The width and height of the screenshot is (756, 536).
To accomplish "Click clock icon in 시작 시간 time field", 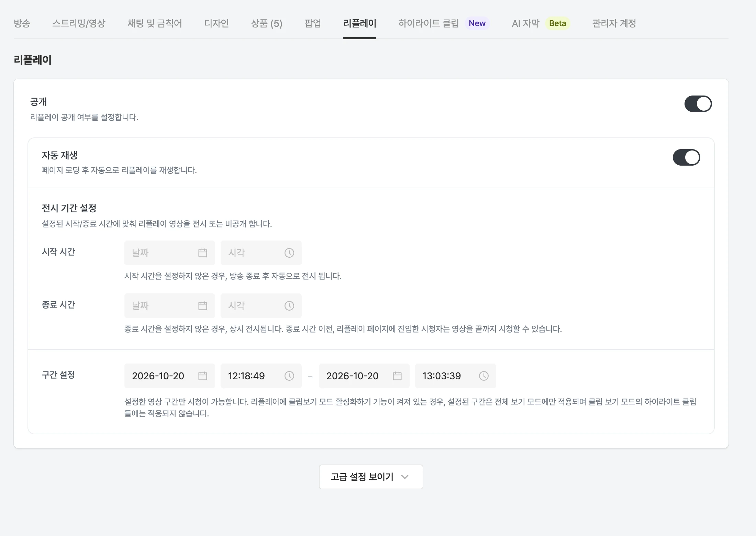I will [289, 253].
